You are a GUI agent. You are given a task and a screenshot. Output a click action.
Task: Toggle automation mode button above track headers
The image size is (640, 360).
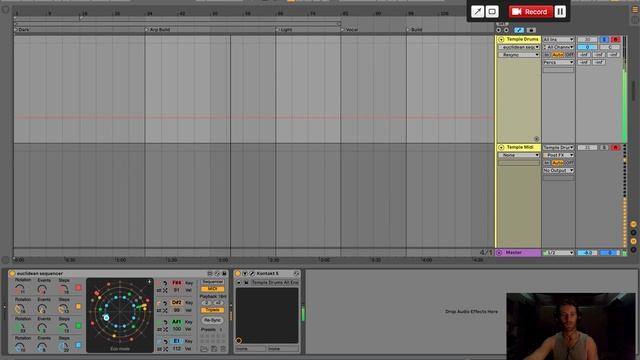pyautogui.click(x=519, y=30)
